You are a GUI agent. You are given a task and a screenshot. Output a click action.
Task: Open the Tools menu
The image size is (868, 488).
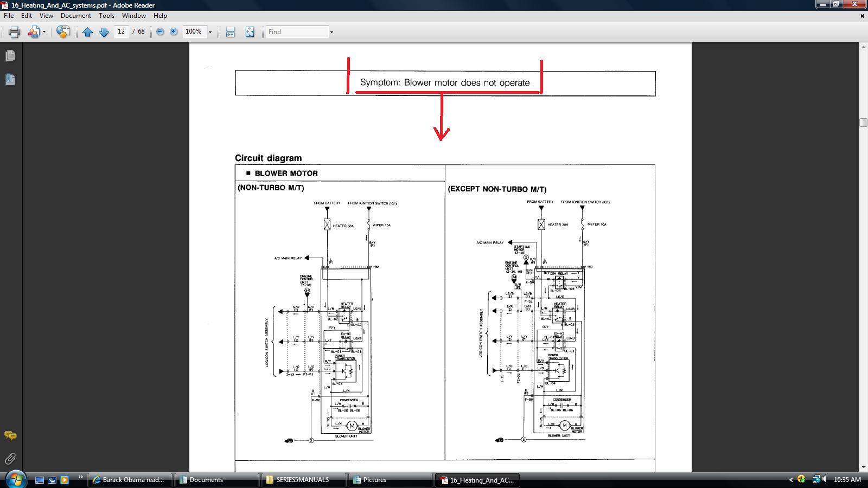pos(106,16)
